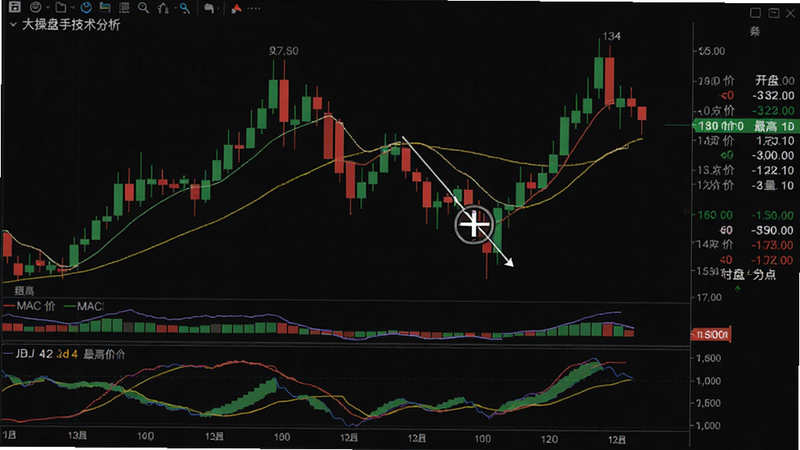Click the blue-yellow panel layout icon

(105, 7)
